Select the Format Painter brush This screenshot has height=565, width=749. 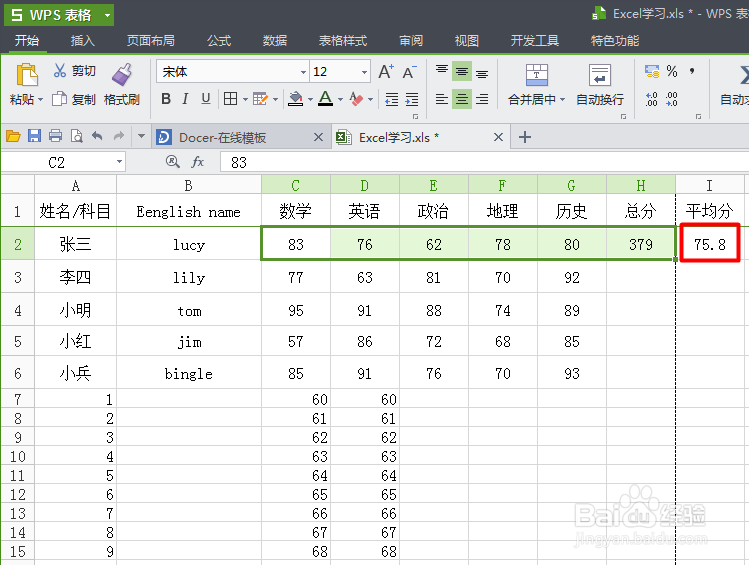click(x=122, y=75)
